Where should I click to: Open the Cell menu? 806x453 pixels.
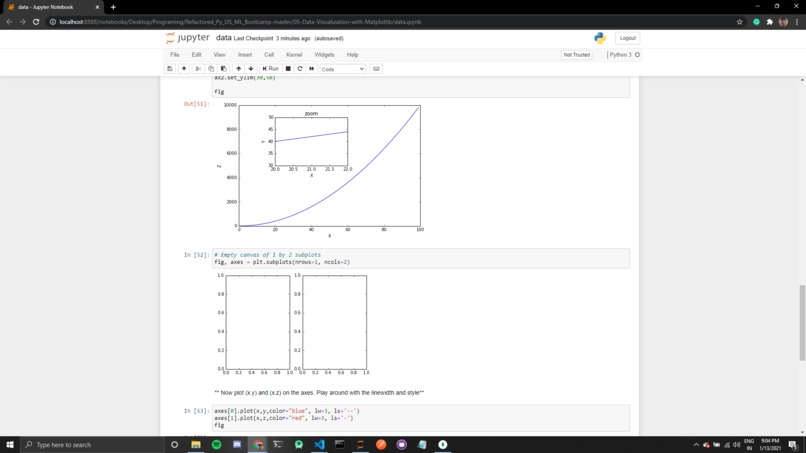(269, 55)
